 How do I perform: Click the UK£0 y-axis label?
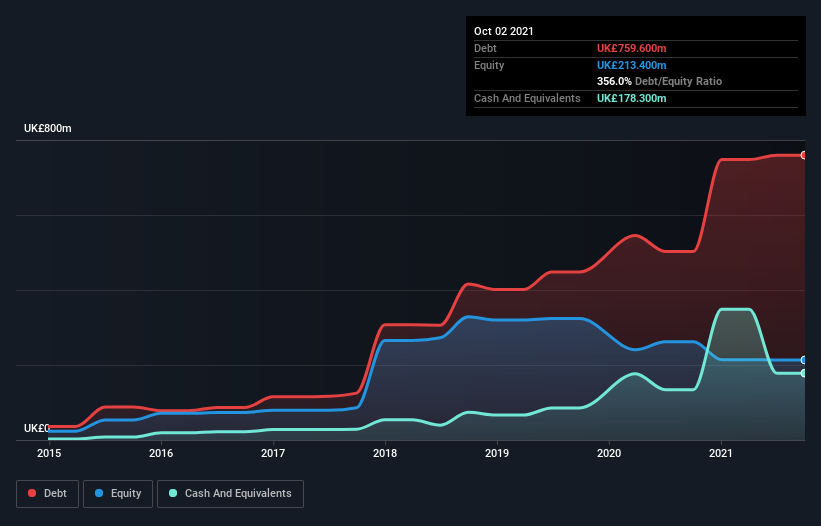coord(37,428)
